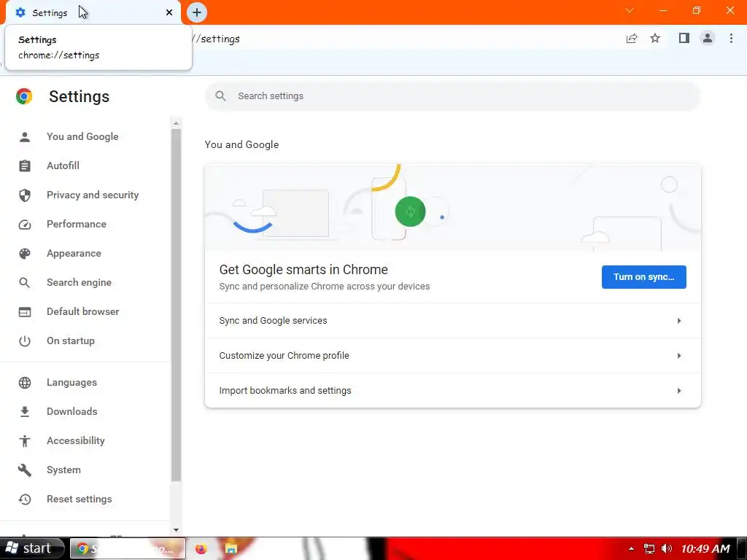Go to Languages section
747x560 pixels.
tap(71, 382)
